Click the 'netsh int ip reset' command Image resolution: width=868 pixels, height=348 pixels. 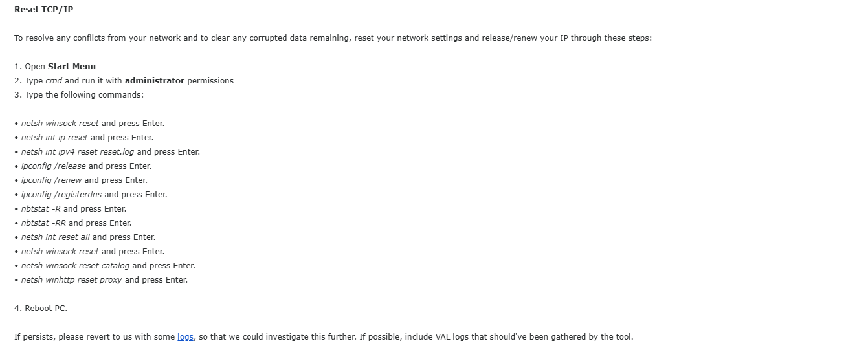(54, 138)
